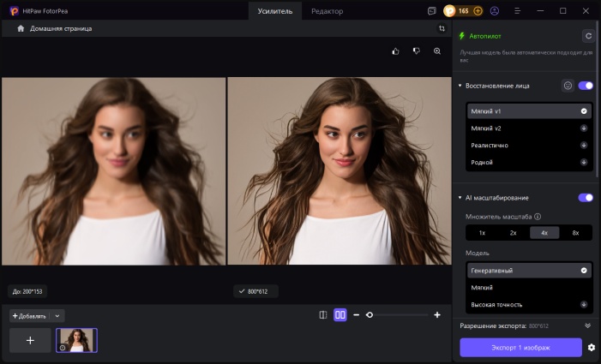Toggle the face restoration switch off

click(586, 86)
